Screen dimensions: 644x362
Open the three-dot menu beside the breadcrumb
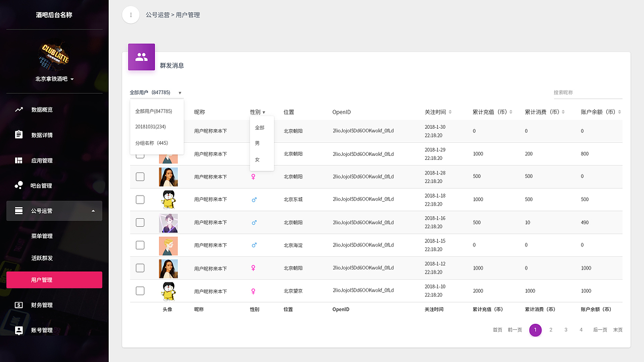click(x=131, y=15)
